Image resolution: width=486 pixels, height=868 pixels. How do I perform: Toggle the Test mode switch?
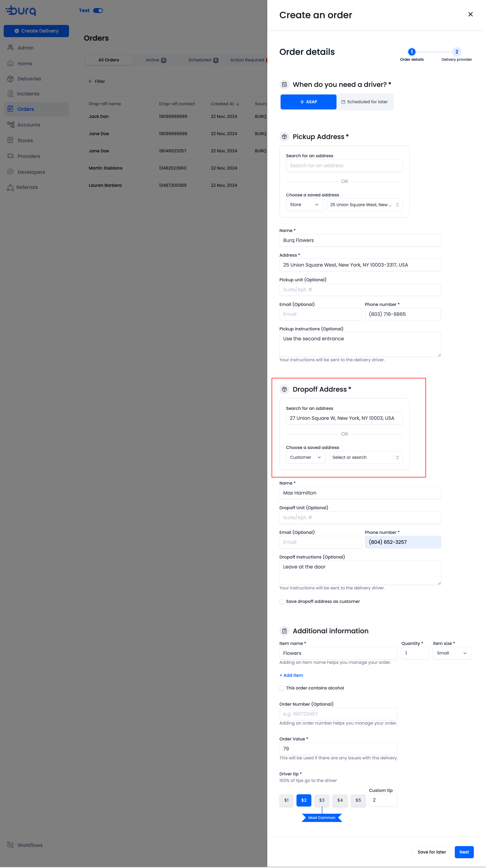pyautogui.click(x=98, y=10)
